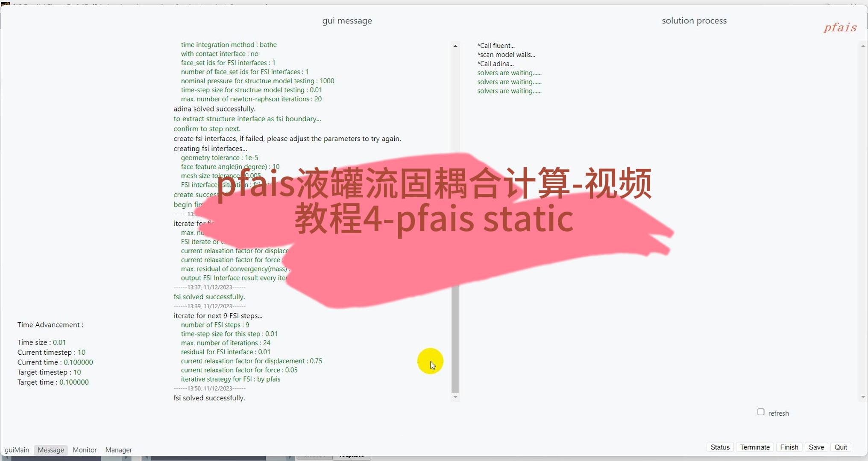The height and width of the screenshot is (461, 868).
Task: Click 'iterate for next 9 FSI steps...' line
Action: (218, 315)
